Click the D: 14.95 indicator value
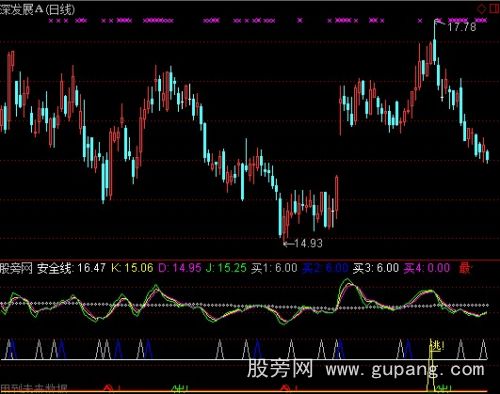 180,268
